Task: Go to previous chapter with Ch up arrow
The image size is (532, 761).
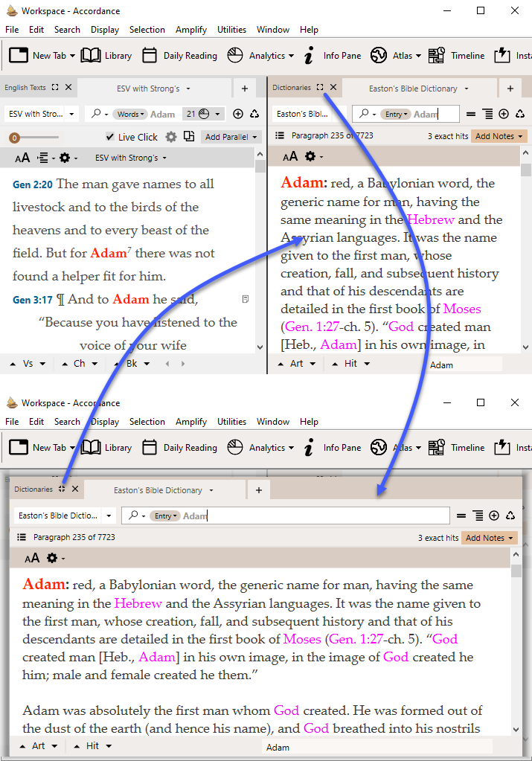Action: [64, 364]
